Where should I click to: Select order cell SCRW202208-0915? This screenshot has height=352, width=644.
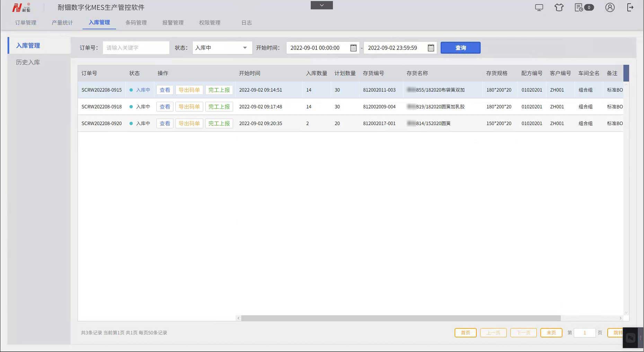102,90
